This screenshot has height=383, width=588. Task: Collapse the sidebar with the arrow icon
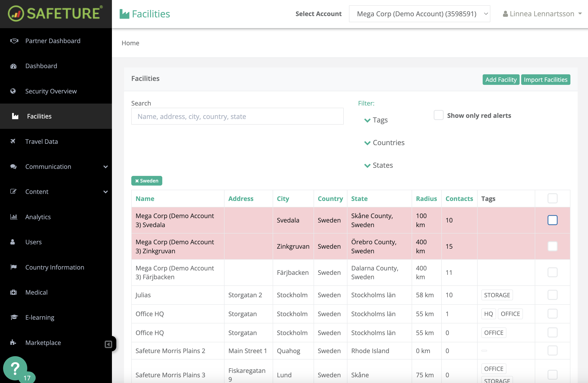point(108,344)
